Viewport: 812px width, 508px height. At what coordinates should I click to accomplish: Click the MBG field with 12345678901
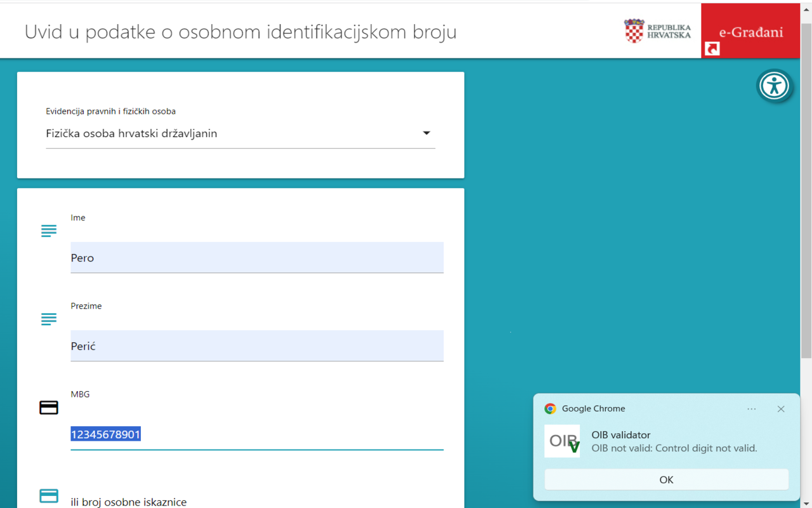[x=257, y=434]
